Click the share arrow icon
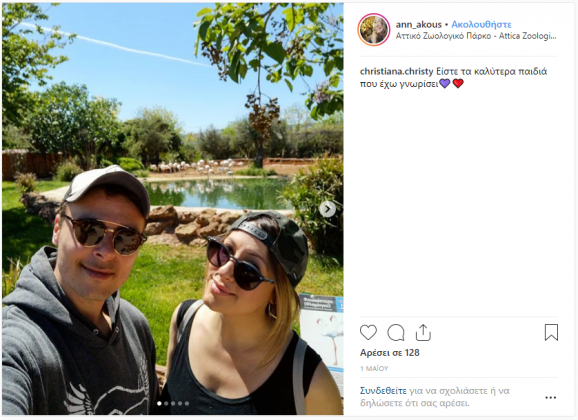The image size is (578, 420). point(423,332)
